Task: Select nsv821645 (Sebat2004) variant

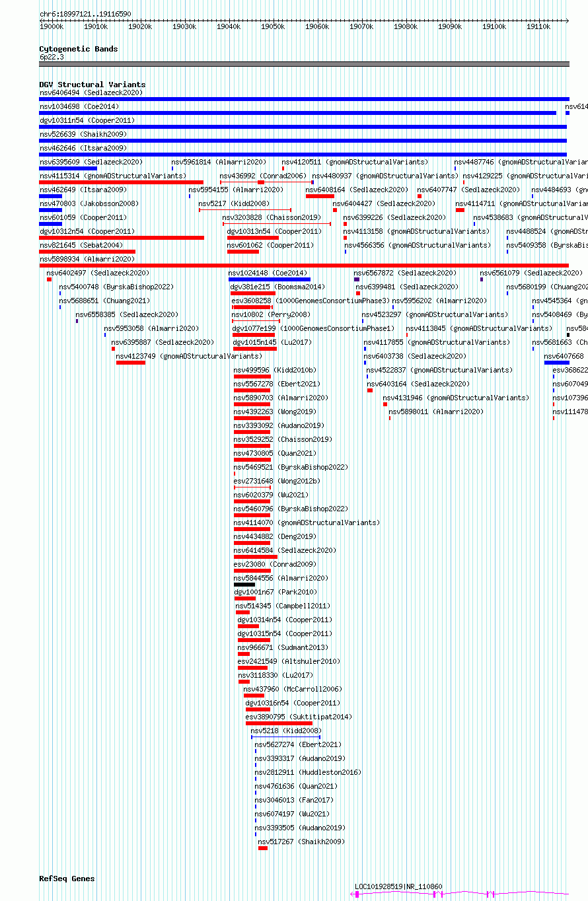Action: tap(87, 252)
